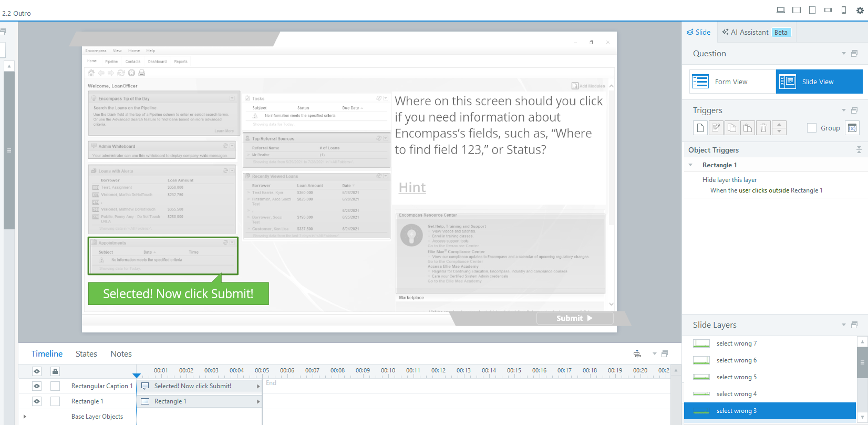Click the timeline playhead marker
This screenshot has height=425, width=868.
click(137, 376)
